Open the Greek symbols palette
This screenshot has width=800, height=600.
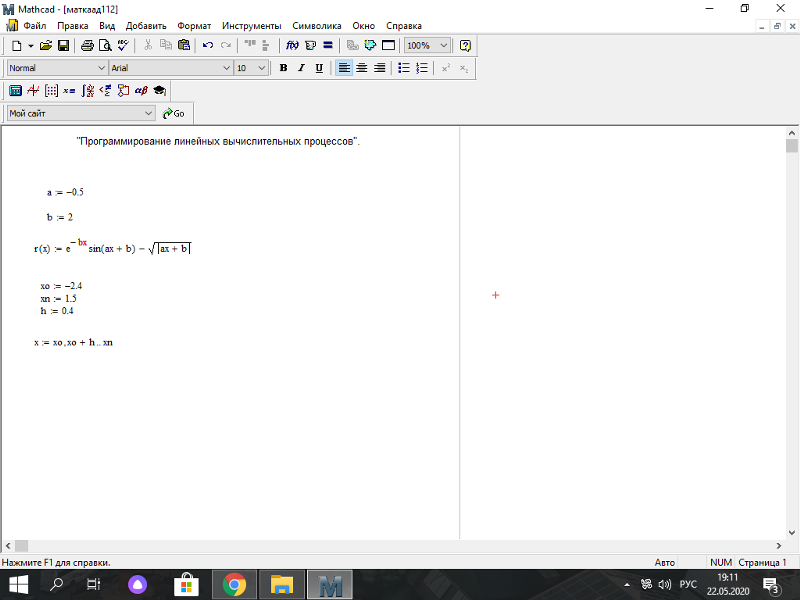point(141,91)
